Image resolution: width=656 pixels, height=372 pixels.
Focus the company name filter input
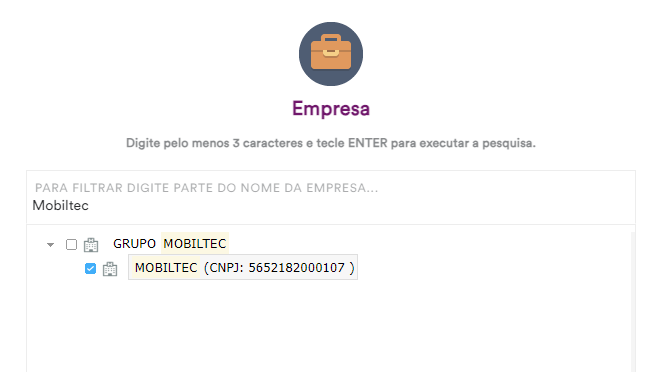coord(331,198)
